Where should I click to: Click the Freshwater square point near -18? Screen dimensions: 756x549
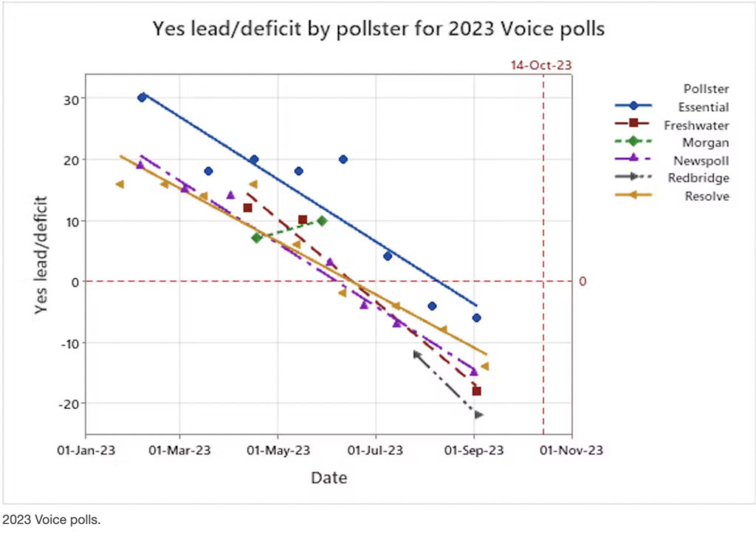[477, 391]
